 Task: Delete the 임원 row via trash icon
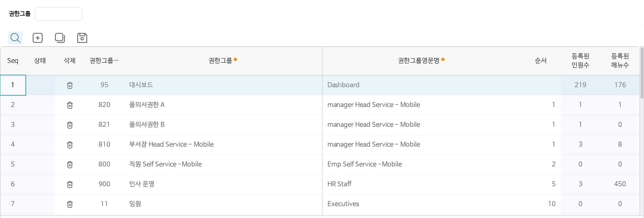click(70, 204)
